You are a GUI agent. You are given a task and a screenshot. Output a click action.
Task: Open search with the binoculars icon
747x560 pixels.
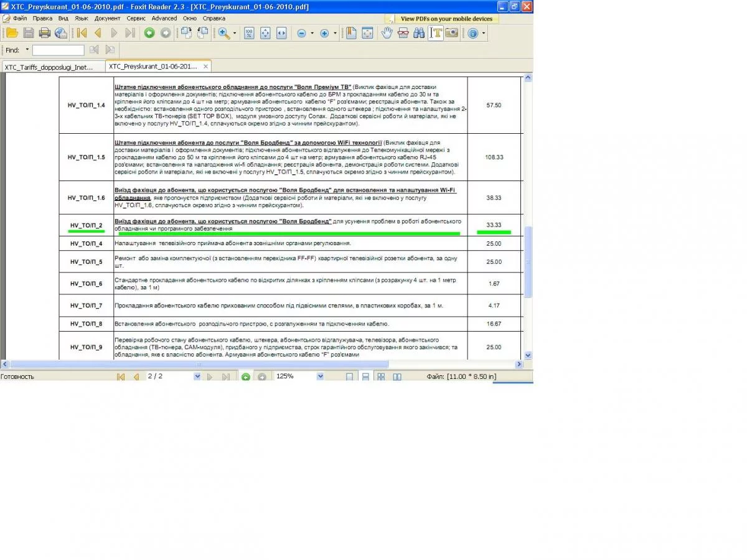pos(420,33)
